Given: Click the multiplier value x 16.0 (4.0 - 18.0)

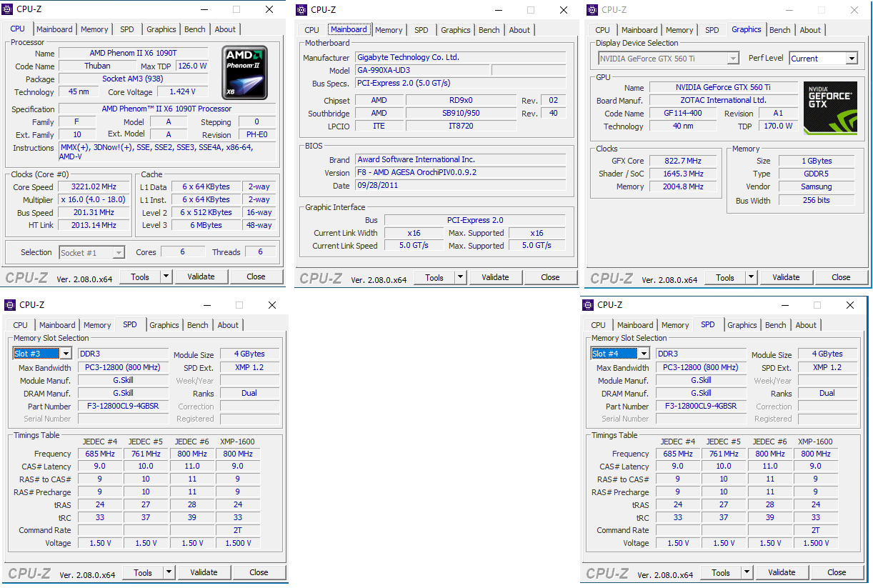Looking at the screenshot, I should click(x=94, y=200).
